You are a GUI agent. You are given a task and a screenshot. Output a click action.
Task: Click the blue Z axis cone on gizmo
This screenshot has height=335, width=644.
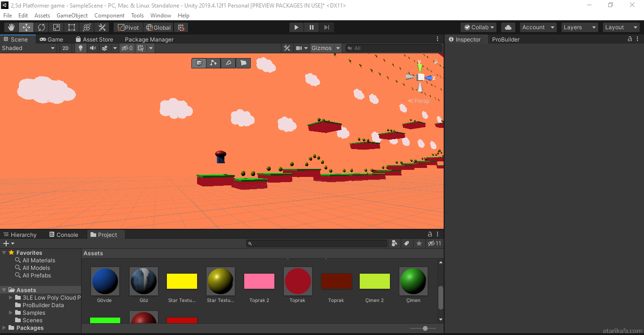coord(429,78)
